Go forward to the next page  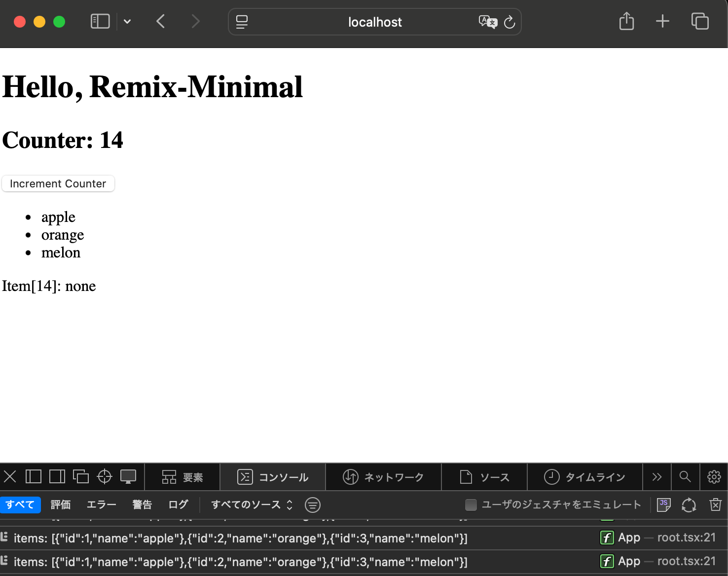(195, 21)
